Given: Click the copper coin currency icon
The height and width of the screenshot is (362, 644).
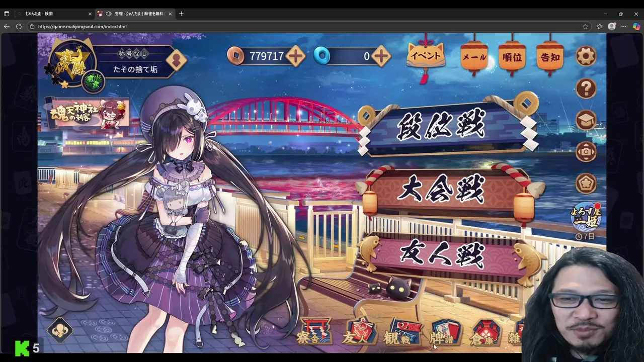Looking at the screenshot, I should point(235,56).
